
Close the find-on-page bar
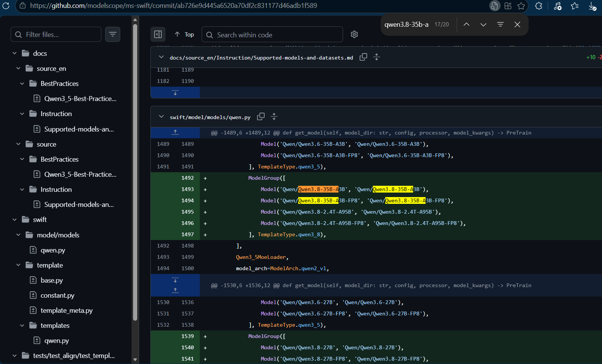(517, 24)
